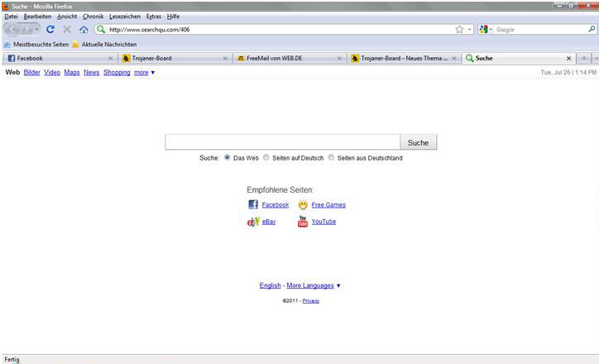Open the eBay link
Viewport: 599px width, 364px height.
click(269, 222)
